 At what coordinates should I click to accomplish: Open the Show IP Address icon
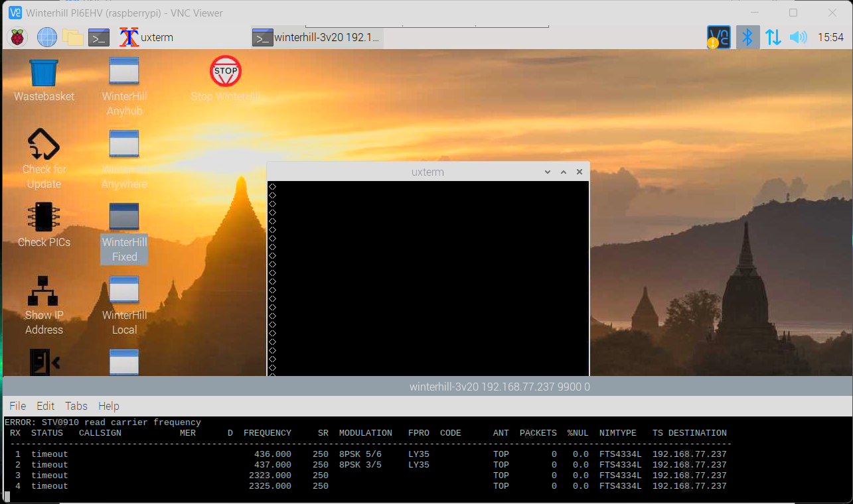[x=44, y=291]
